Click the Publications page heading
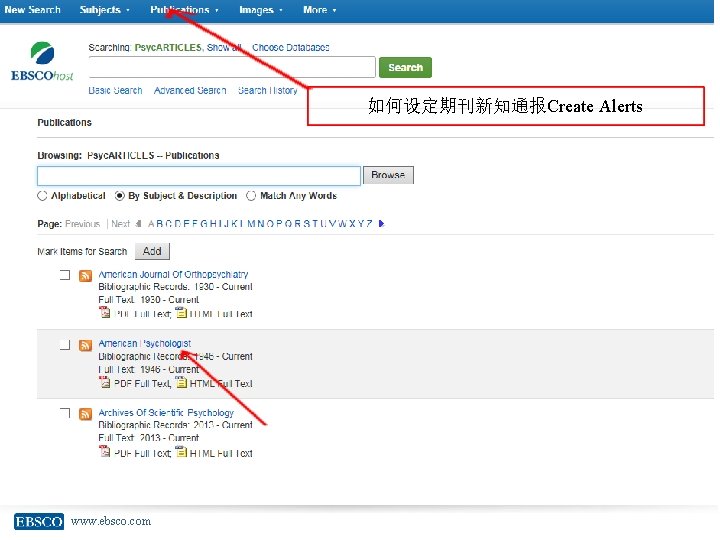 pyautogui.click(x=65, y=123)
